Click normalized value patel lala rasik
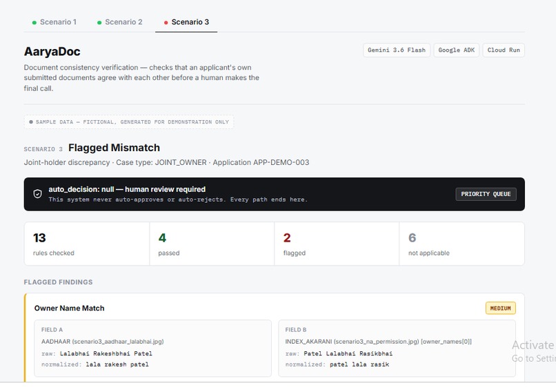556x392 pixels. click(x=359, y=364)
